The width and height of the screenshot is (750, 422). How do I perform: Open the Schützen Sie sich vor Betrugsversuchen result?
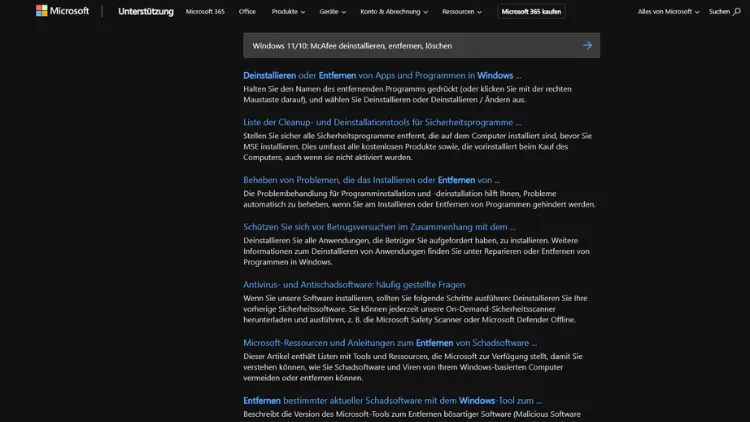379,227
